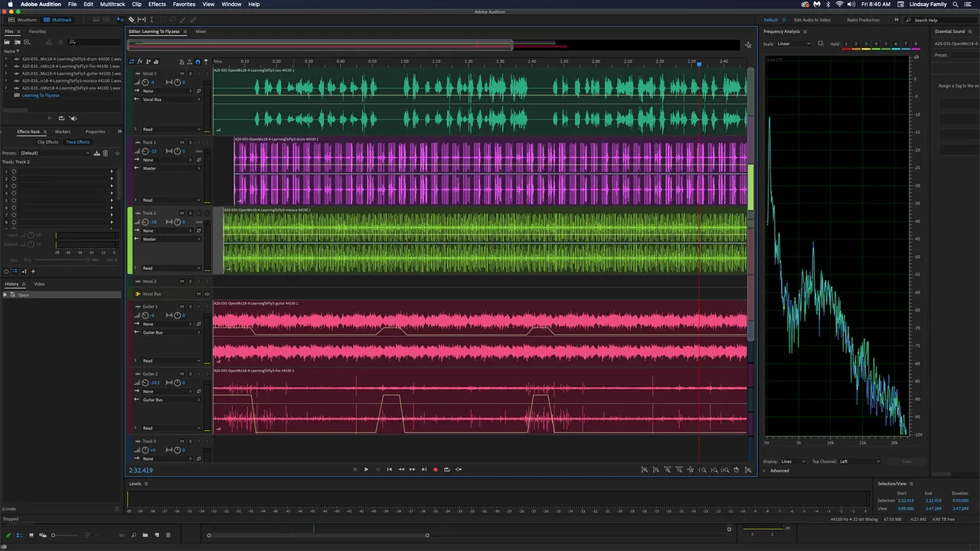Click Fast Forward in the transport bar

click(x=412, y=469)
